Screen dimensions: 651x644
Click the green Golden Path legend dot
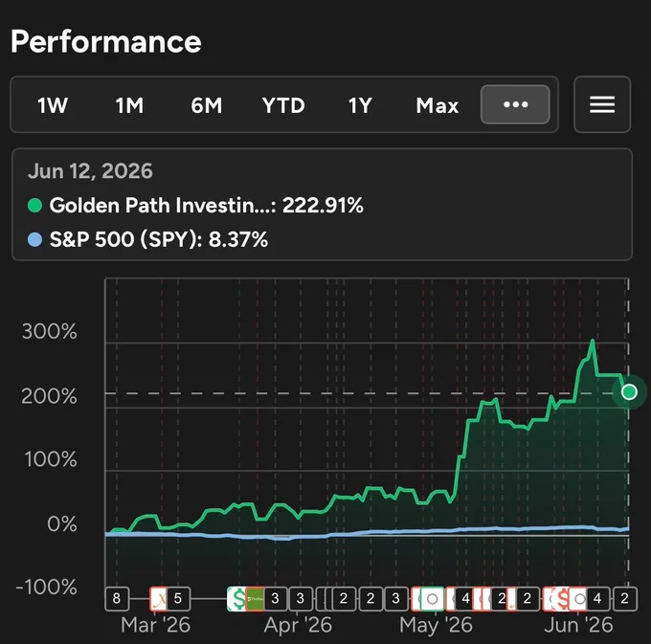tap(34, 206)
